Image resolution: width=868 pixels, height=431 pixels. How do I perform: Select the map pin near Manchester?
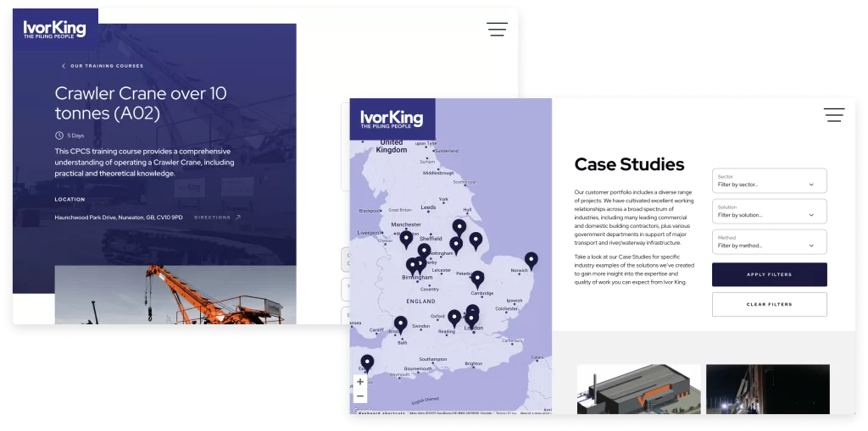click(x=406, y=238)
